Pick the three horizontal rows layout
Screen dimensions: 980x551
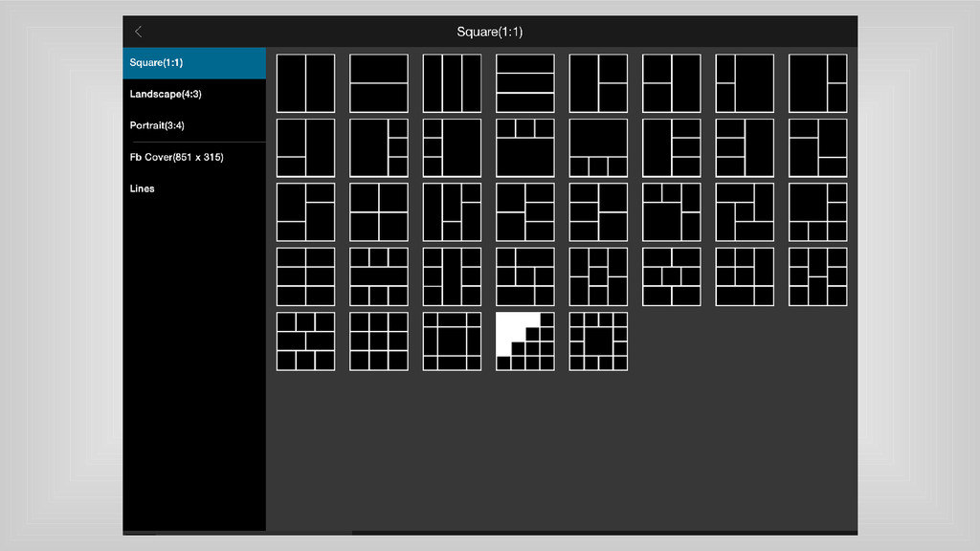[525, 83]
